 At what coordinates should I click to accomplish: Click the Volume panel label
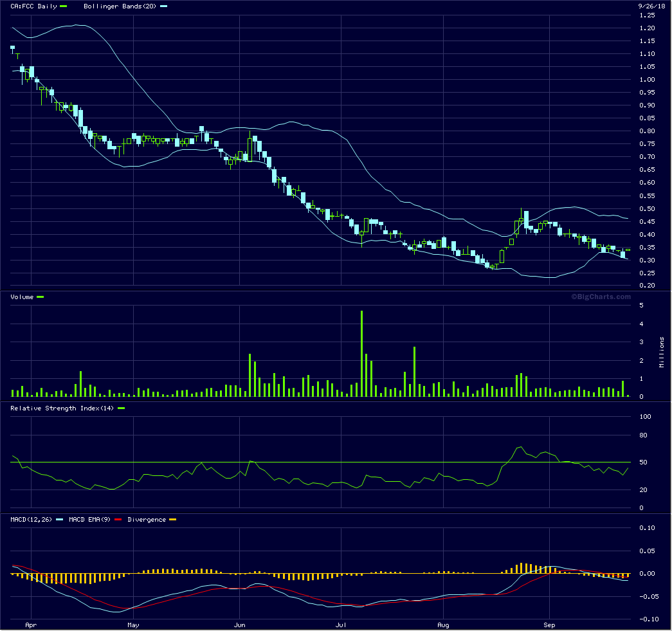pyautogui.click(x=22, y=297)
